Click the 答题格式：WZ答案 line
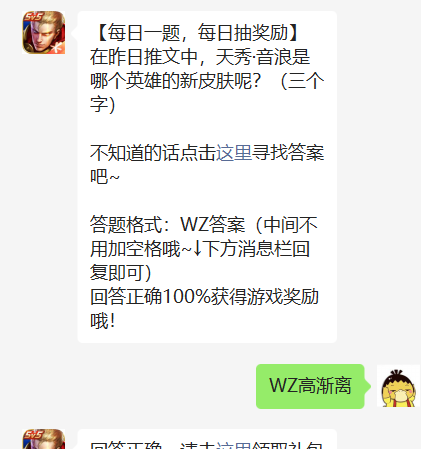Viewport: 421px width, 449px height. point(168,225)
